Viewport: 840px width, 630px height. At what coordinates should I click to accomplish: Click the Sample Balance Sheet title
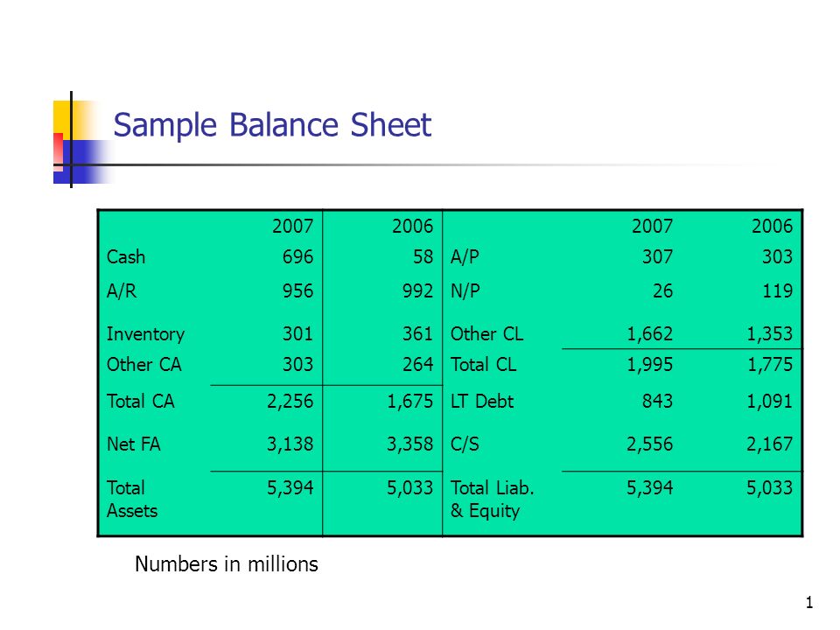click(272, 125)
